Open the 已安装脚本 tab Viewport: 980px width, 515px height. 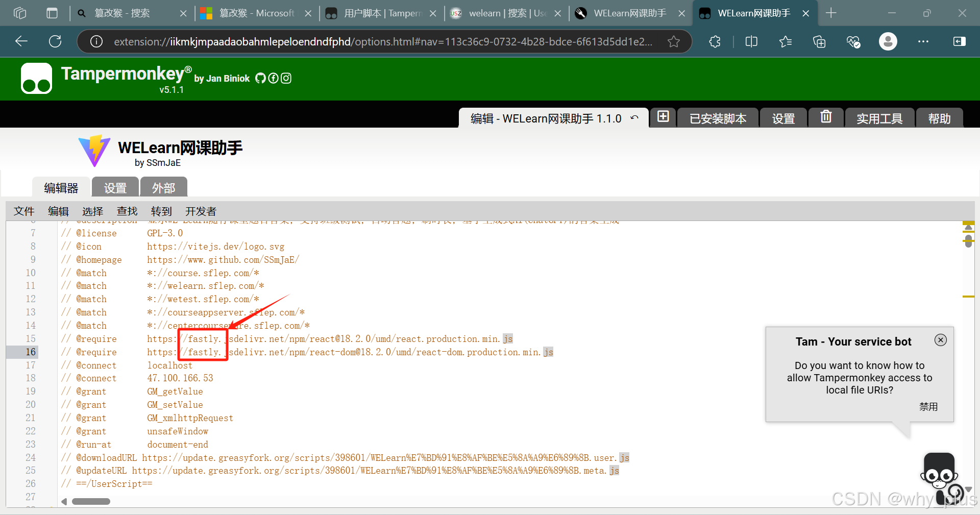pyautogui.click(x=718, y=118)
